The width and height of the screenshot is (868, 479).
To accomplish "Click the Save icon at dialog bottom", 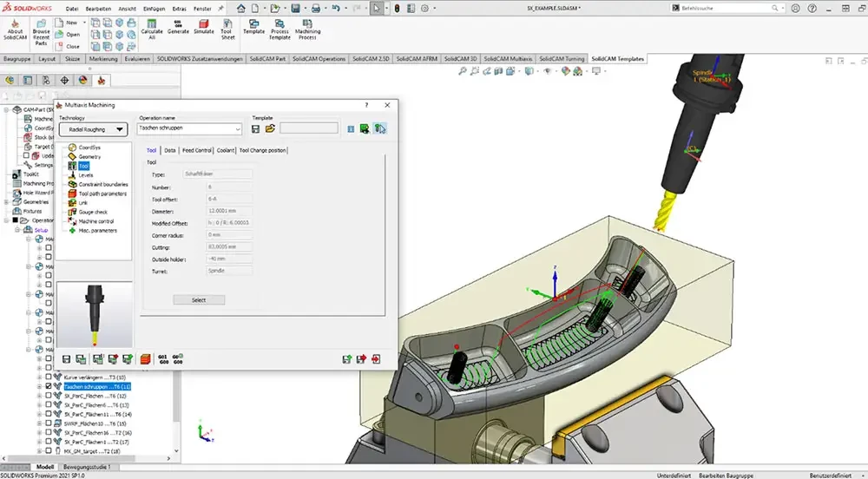I will pos(67,359).
